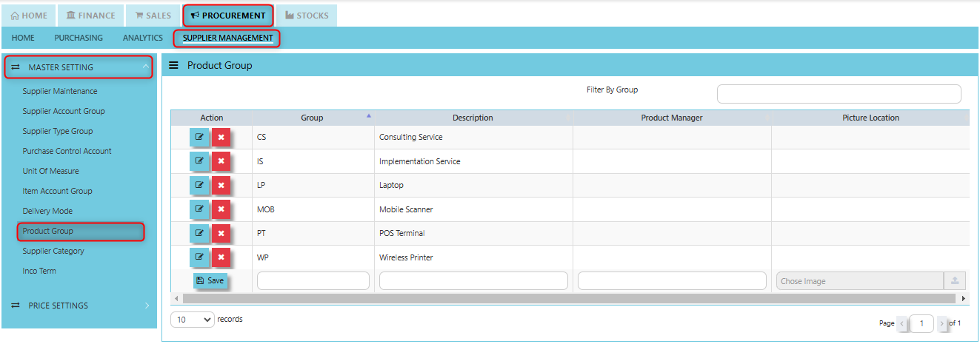The image size is (980, 344).
Task: Go to the previous page arrow
Action: click(x=902, y=323)
